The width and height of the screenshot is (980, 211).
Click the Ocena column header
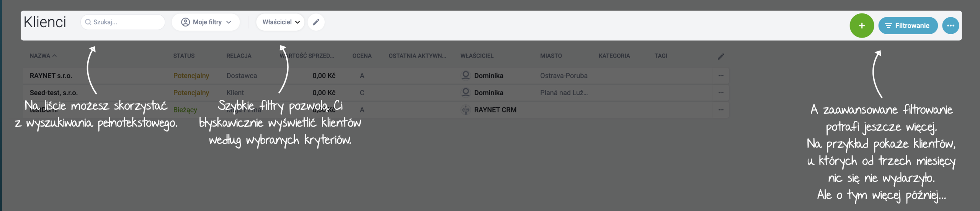coord(362,56)
